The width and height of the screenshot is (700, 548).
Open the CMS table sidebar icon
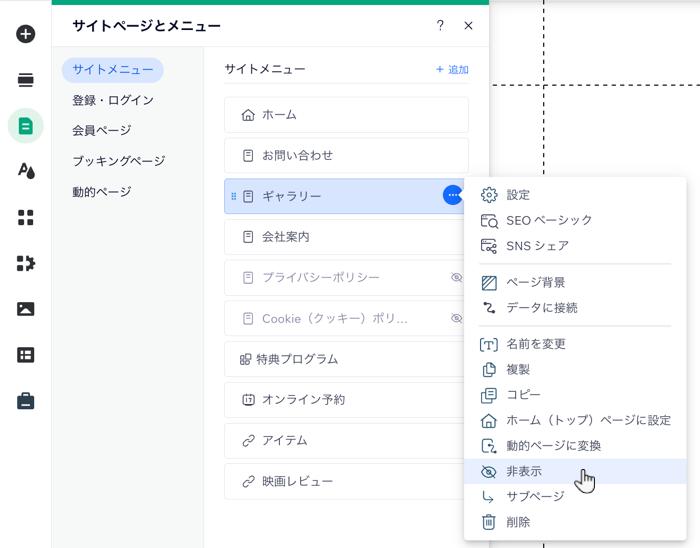(25, 355)
